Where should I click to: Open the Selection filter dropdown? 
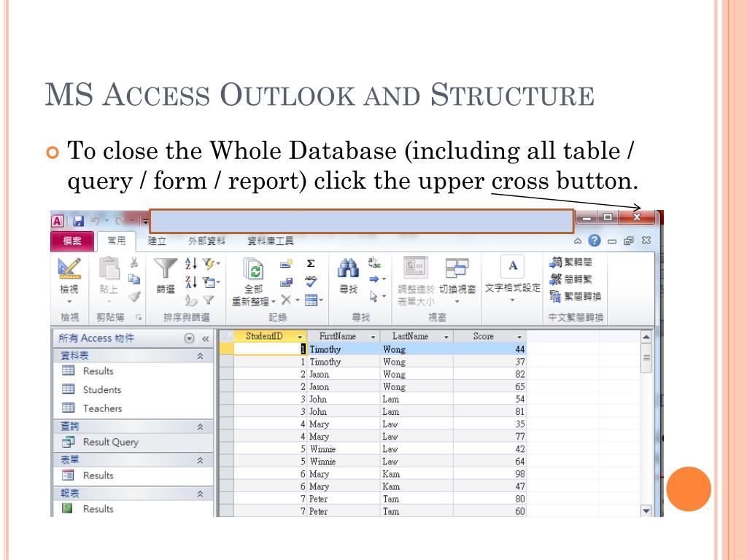tap(211, 263)
